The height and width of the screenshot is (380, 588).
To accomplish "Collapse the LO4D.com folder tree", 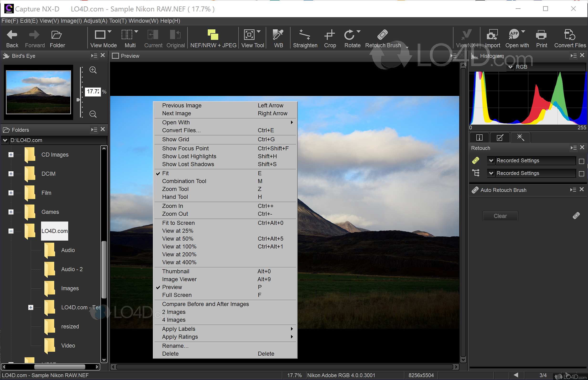I will pyautogui.click(x=11, y=231).
